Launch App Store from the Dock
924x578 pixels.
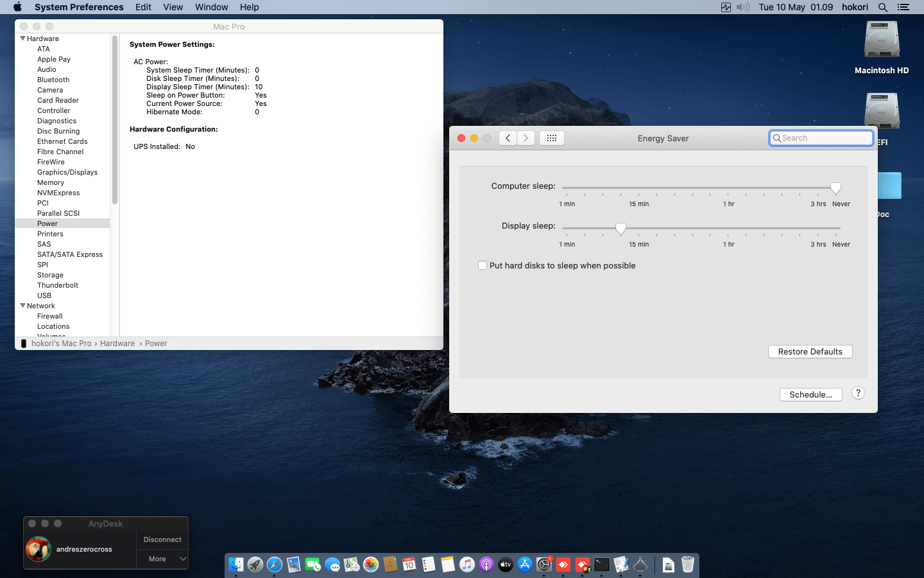pos(525,565)
